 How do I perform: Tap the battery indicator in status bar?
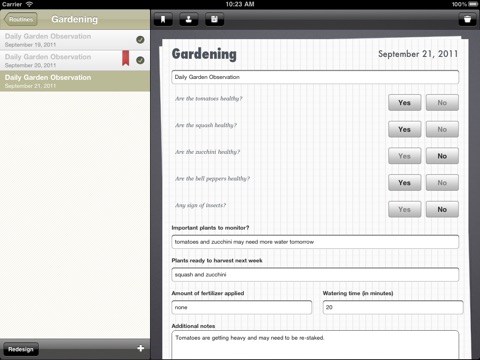[473, 4]
